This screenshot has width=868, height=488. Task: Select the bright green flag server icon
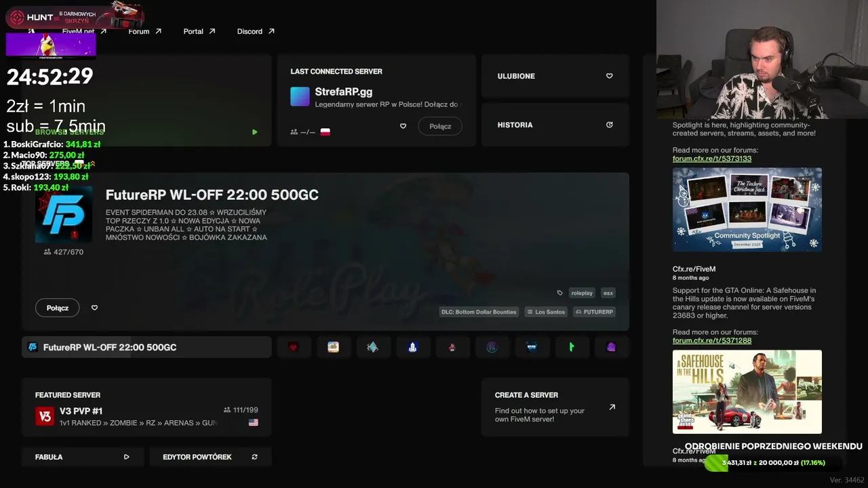571,347
